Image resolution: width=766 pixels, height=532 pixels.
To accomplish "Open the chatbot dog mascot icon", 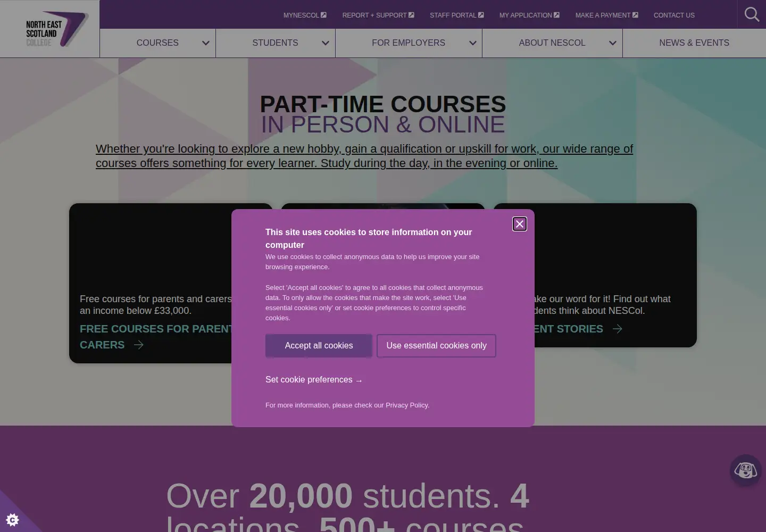I will [745, 470].
